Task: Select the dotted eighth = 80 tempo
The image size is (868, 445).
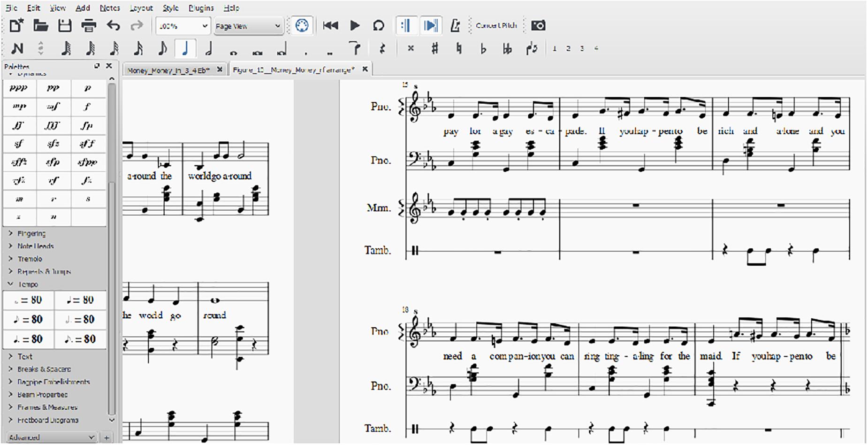Action: click(x=80, y=339)
